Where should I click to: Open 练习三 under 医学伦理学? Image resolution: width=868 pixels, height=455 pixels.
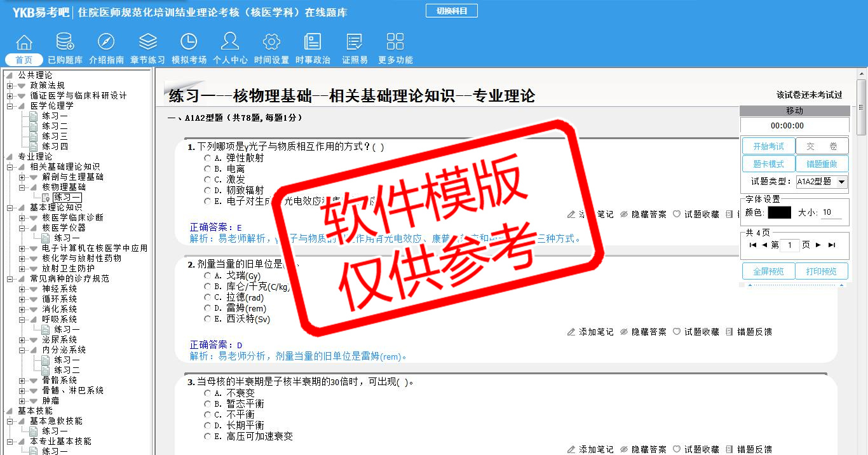55,137
